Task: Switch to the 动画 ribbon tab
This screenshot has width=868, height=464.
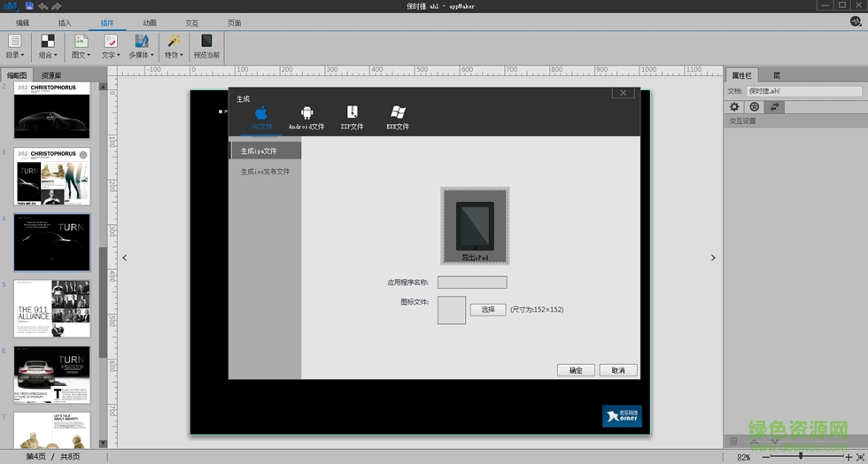Action: pos(150,23)
